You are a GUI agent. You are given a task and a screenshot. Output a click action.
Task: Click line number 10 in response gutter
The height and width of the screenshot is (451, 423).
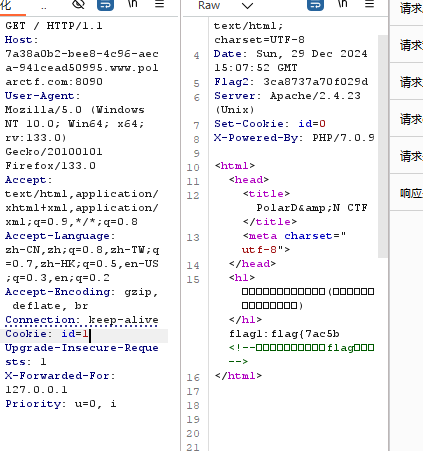click(193, 167)
